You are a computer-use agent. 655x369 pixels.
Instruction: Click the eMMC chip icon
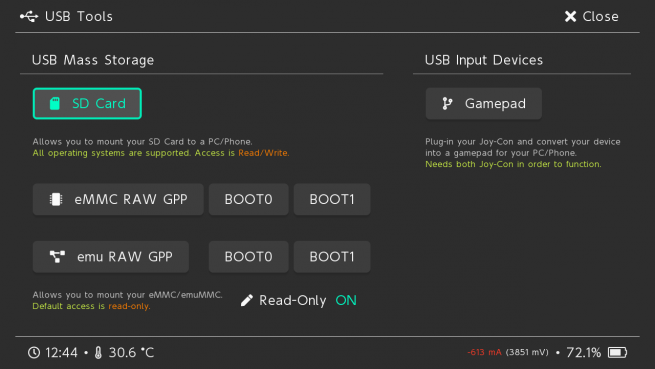56,199
